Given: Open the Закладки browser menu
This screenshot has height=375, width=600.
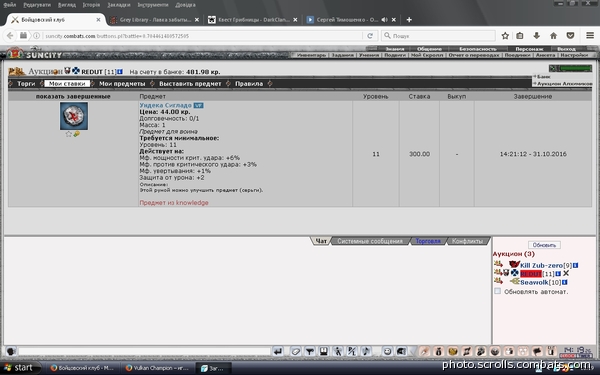Looking at the screenshot, I should coord(119,5).
